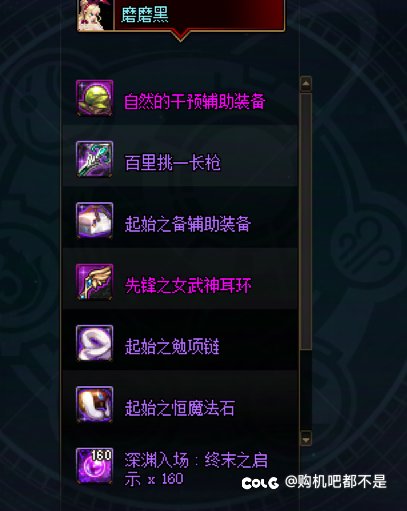The width and height of the screenshot is (407, 511).
Task: Click the COLG watermark logo
Action: [260, 483]
